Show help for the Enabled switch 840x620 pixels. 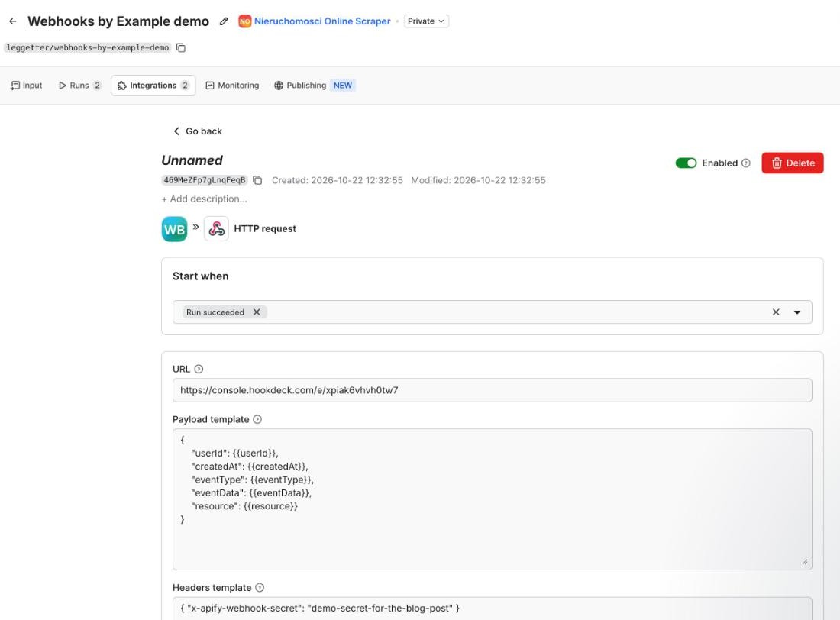coord(746,163)
